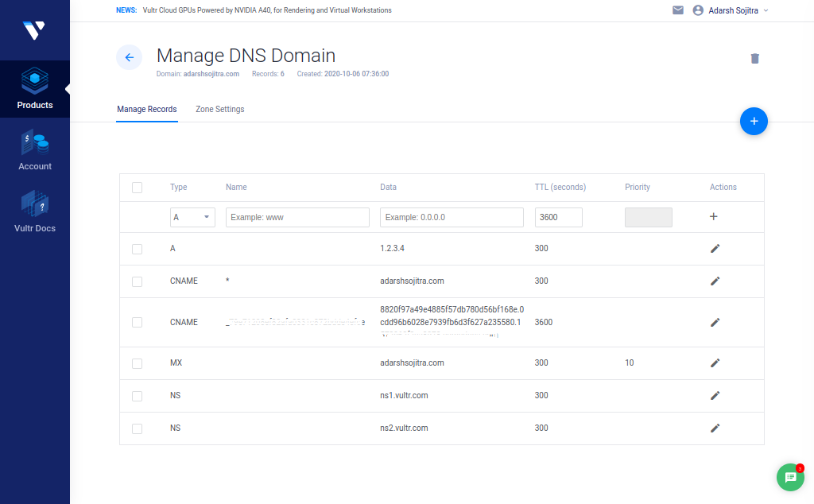Screen dimensions: 814x504
Task: Click the Records: 6 count text
Action: tap(268, 74)
